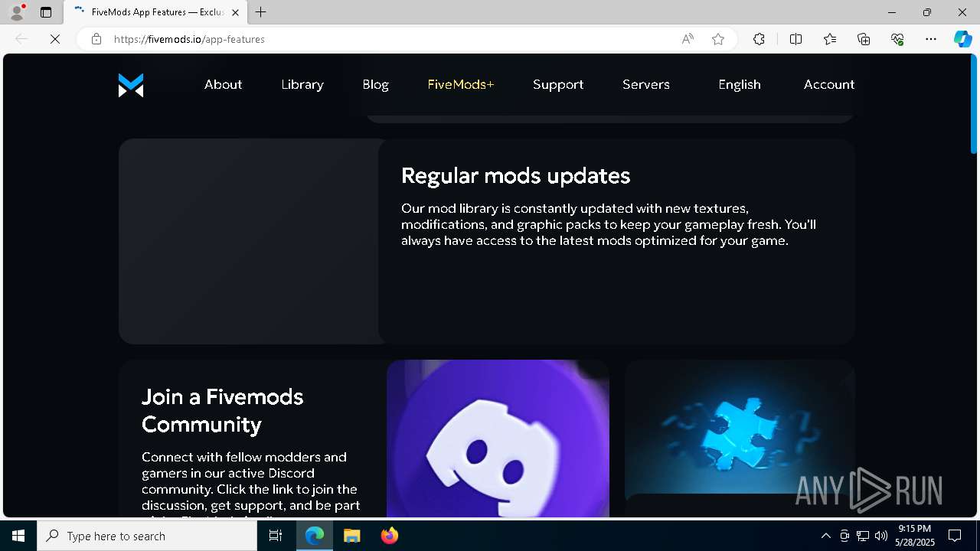The height and width of the screenshot is (551, 980).
Task: Open the FiveMods+ link
Action: (x=461, y=84)
